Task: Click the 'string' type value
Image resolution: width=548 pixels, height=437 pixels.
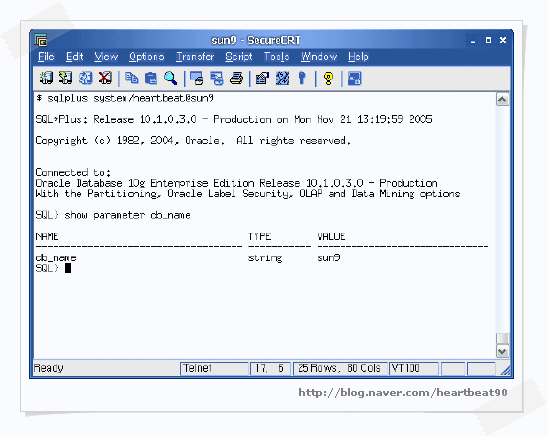Action: click(x=265, y=258)
